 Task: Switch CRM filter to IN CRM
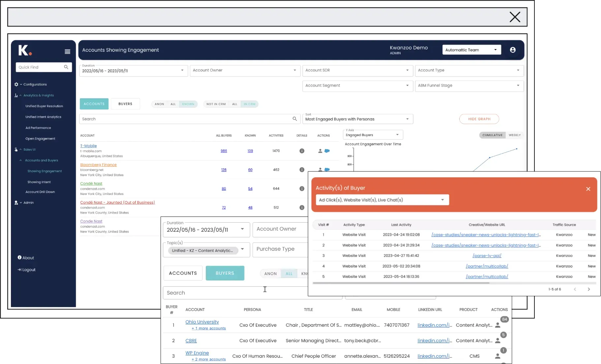pyautogui.click(x=250, y=104)
